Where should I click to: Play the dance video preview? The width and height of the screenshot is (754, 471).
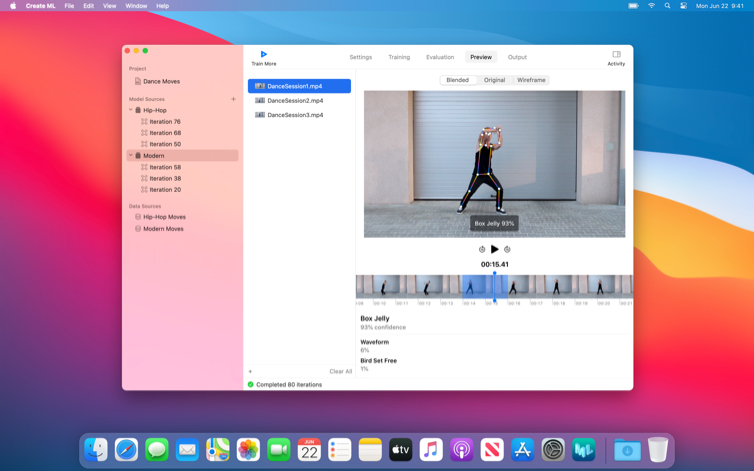(494, 249)
